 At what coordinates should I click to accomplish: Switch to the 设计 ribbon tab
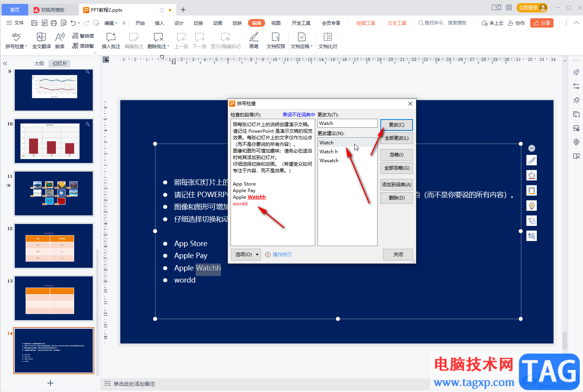179,23
